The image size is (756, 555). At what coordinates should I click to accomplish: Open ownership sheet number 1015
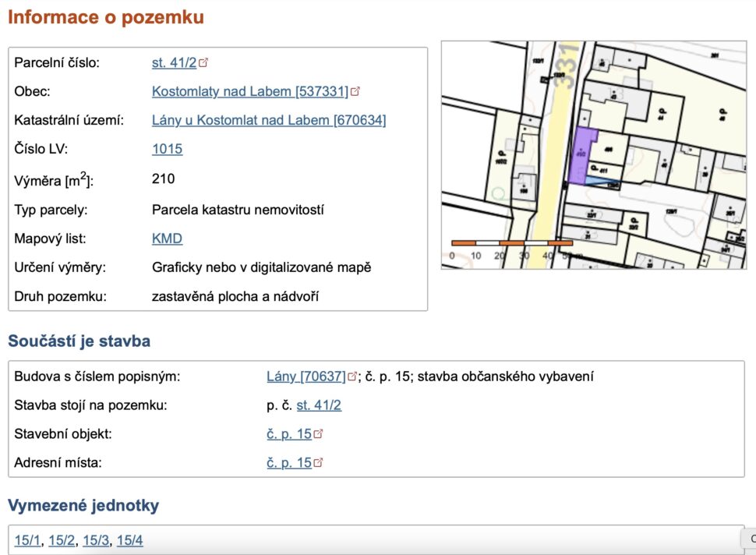167,149
